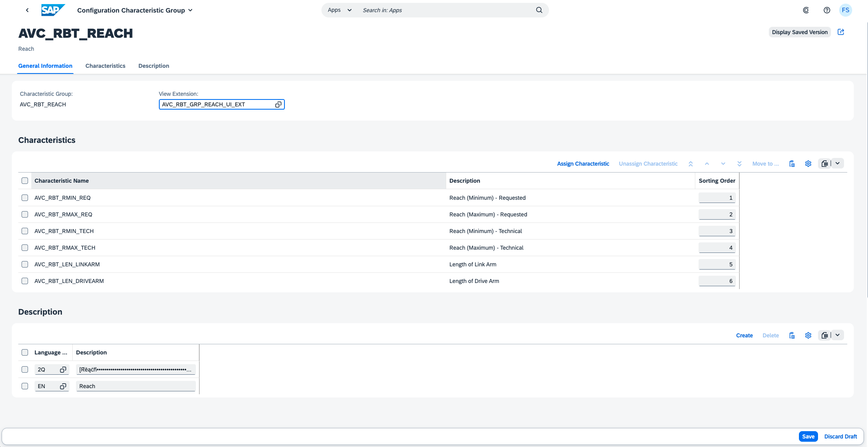Click Discard Draft
The height and width of the screenshot is (447, 868).
[840, 436]
